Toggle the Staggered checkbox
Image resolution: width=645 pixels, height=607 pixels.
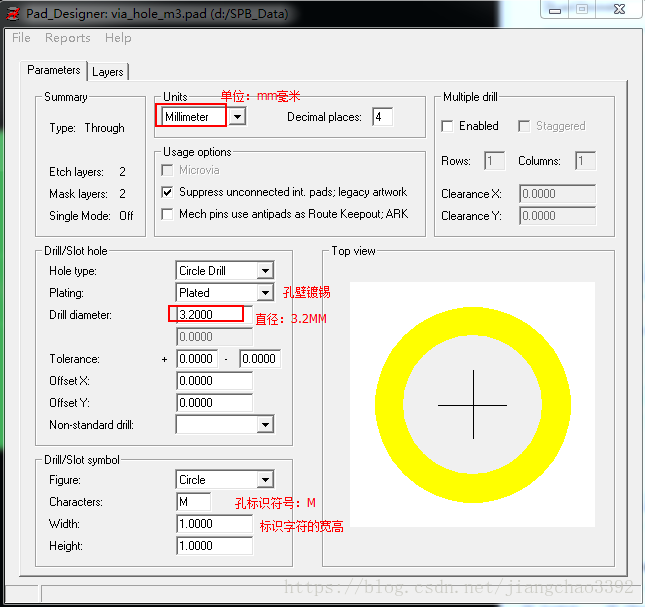pos(524,126)
